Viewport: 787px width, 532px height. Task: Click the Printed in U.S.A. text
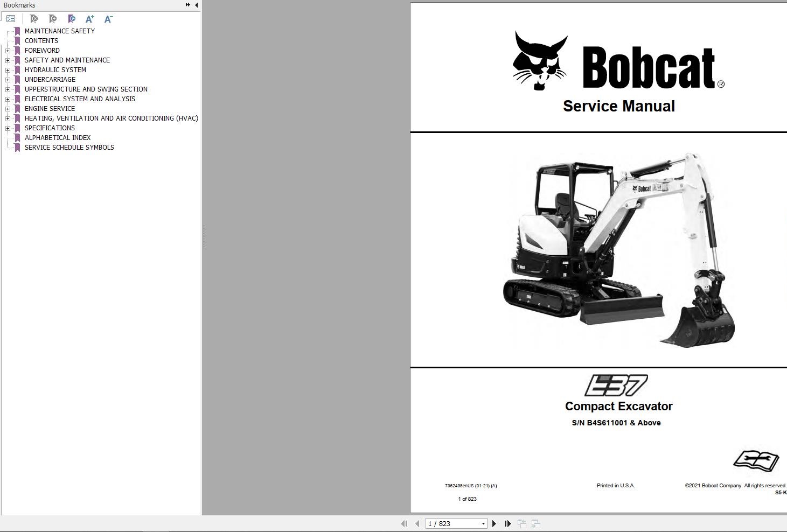point(616,486)
